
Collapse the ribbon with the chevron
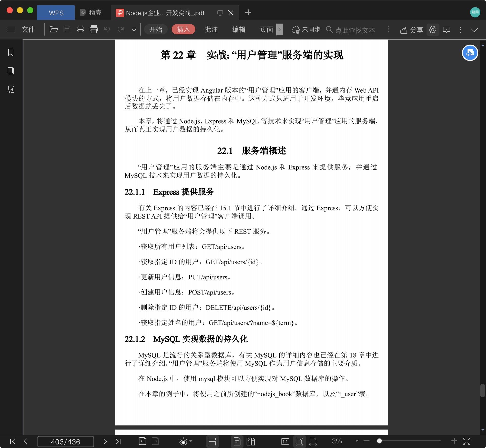[474, 30]
